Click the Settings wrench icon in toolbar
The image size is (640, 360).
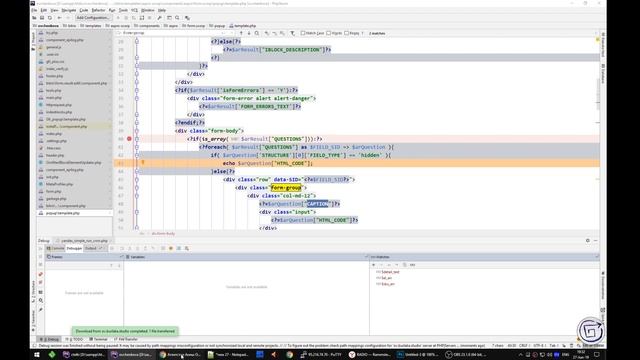click(160, 18)
